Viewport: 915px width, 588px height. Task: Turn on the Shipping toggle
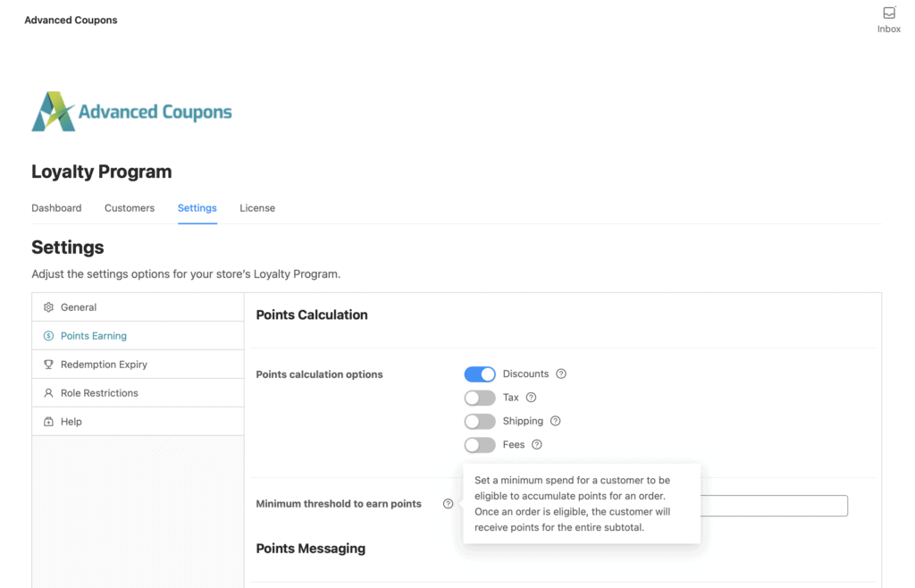coord(480,421)
